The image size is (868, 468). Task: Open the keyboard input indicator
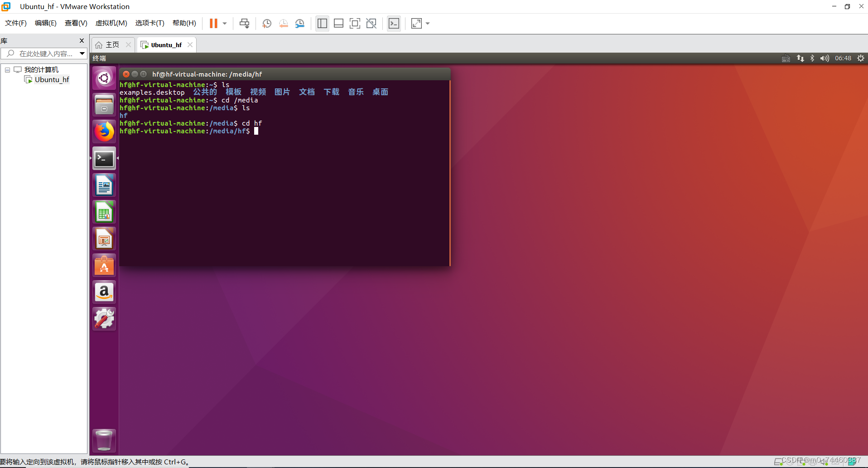786,58
